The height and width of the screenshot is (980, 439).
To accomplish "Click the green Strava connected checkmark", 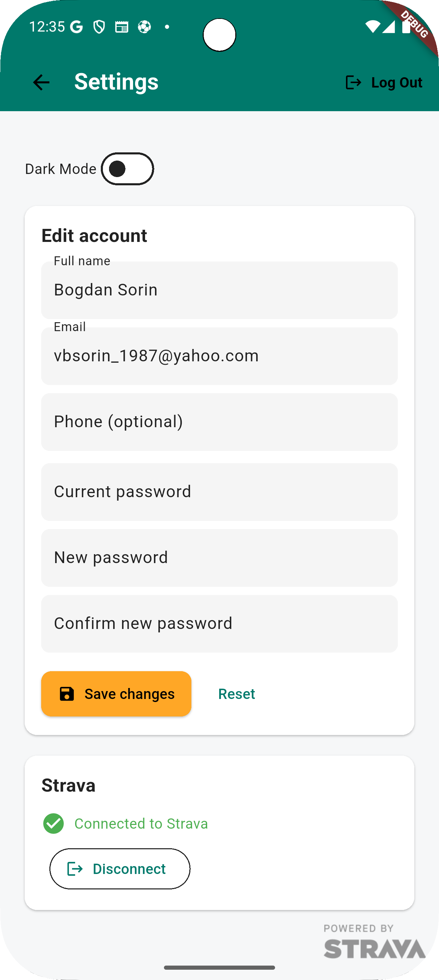I will [x=54, y=823].
